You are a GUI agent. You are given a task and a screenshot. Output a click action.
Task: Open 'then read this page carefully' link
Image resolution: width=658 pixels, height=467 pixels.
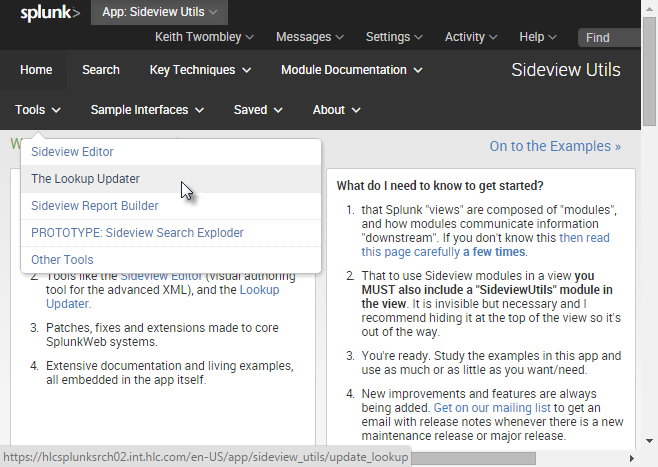pyautogui.click(x=486, y=245)
